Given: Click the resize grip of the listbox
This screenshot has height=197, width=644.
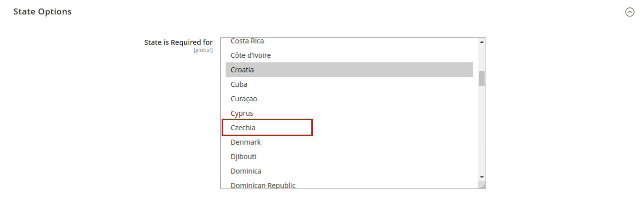Looking at the screenshot, I should coord(482,185).
